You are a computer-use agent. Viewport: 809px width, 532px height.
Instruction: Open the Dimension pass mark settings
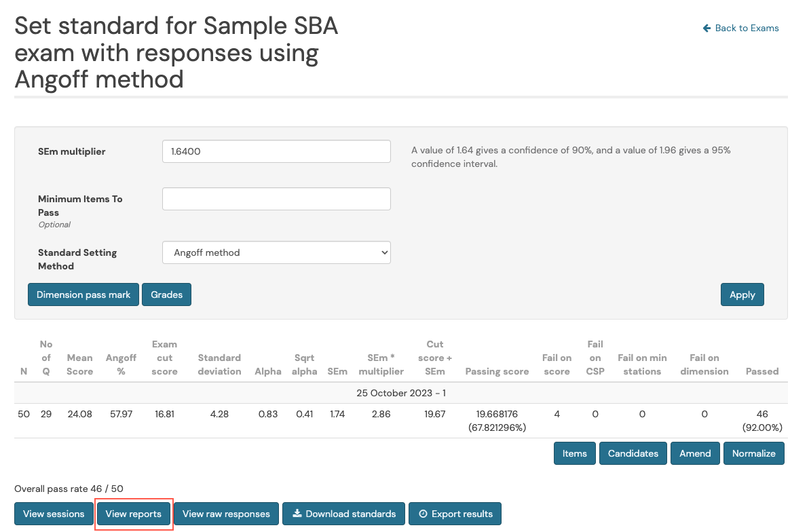[x=83, y=294]
